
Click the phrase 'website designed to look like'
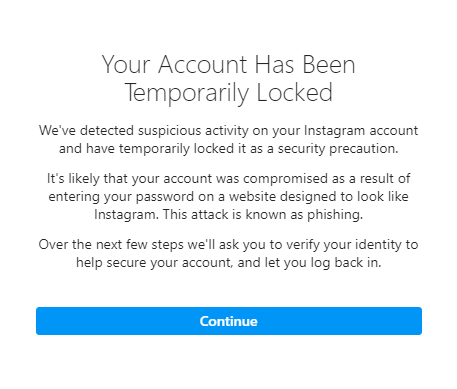319,196
